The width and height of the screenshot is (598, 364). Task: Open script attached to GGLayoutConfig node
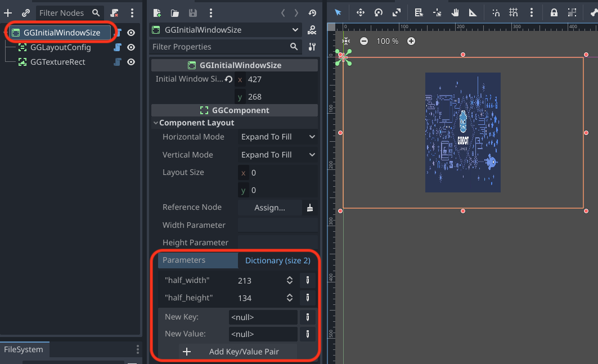click(x=118, y=47)
